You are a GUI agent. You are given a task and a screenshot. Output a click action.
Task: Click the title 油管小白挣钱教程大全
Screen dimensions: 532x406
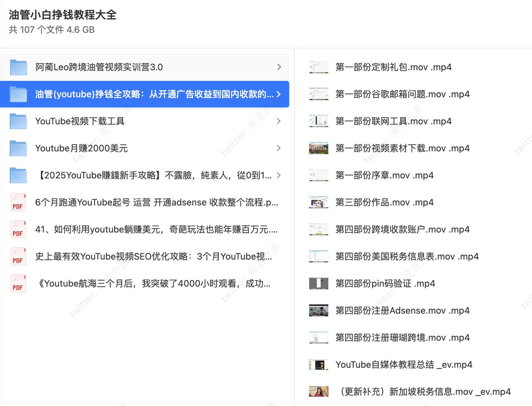[x=63, y=15]
